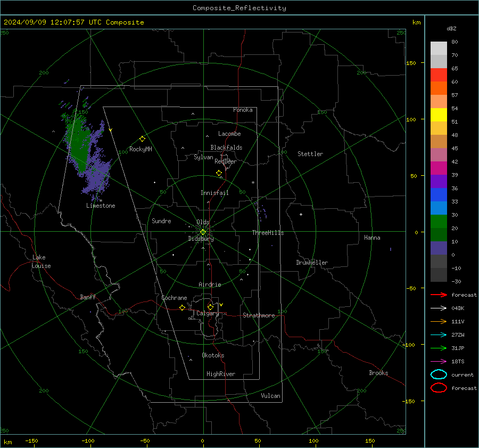Select the white 04DK arrow in legend
This screenshot has height=448, width=479.
[x=439, y=308]
